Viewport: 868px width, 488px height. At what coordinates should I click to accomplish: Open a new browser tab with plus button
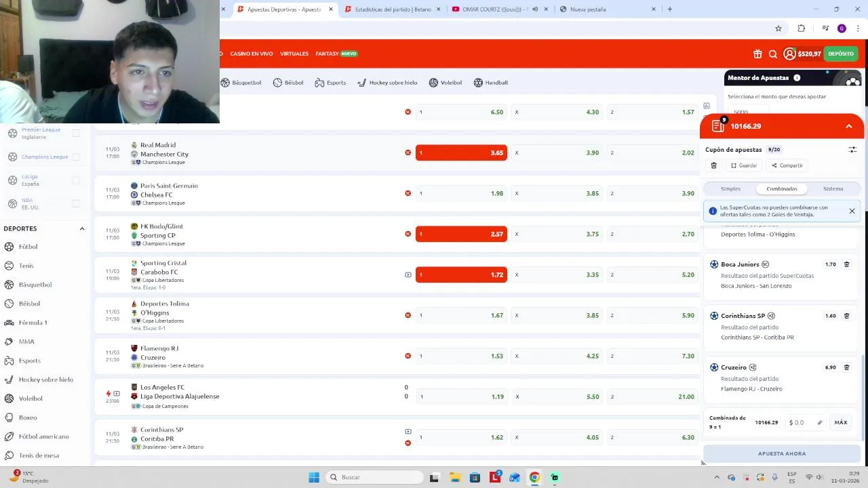point(670,9)
